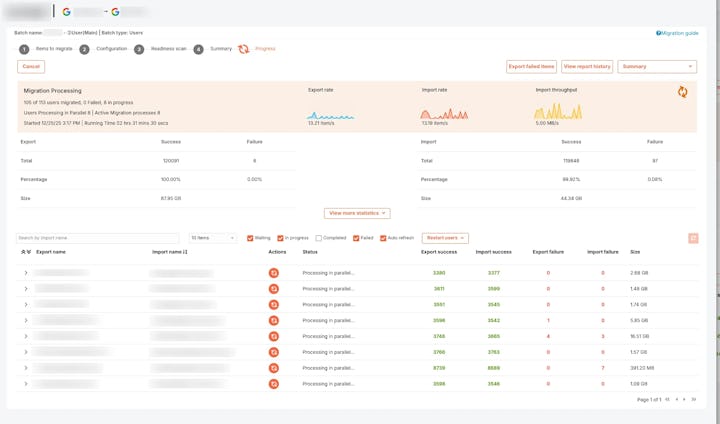Disable the Auto refresh checkbox
Image resolution: width=720 pixels, height=424 pixels.
(383, 238)
